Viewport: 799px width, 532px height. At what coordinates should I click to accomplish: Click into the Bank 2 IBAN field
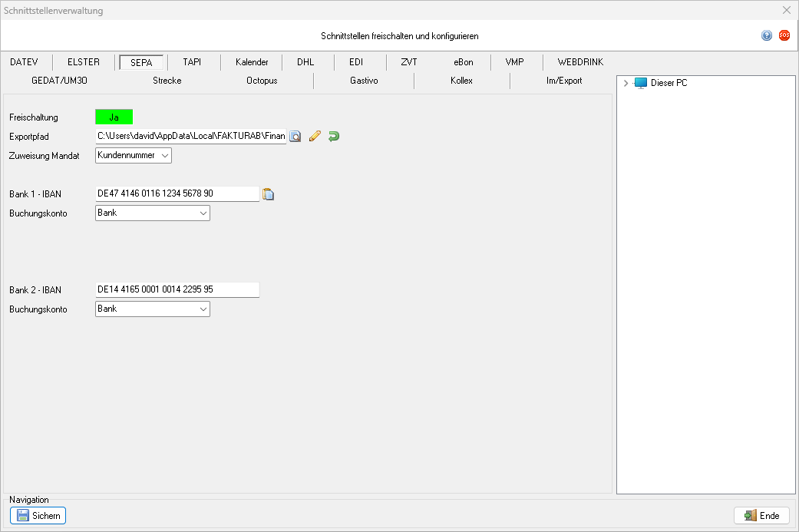(x=177, y=290)
